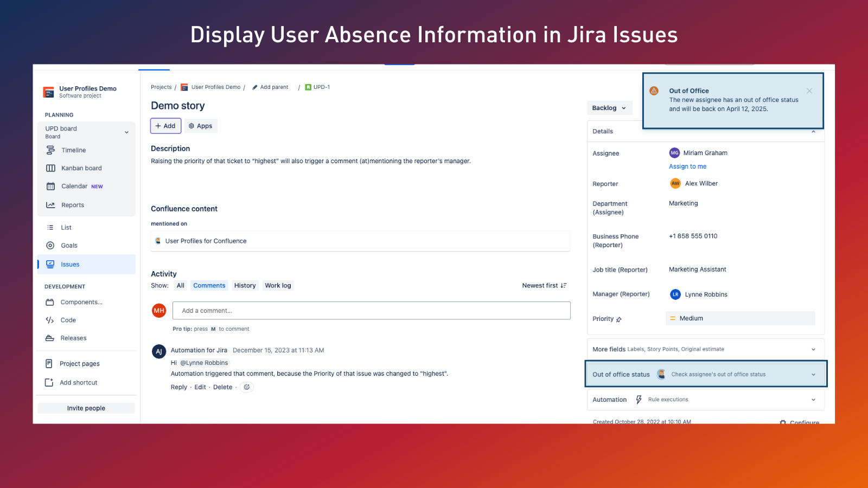Click the Add a comment field
868x488 pixels.
371,311
